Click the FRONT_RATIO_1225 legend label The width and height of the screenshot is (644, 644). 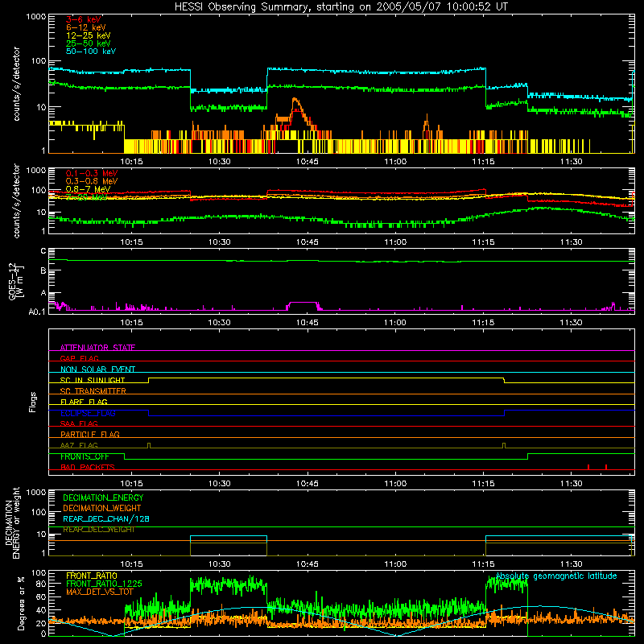104,584
